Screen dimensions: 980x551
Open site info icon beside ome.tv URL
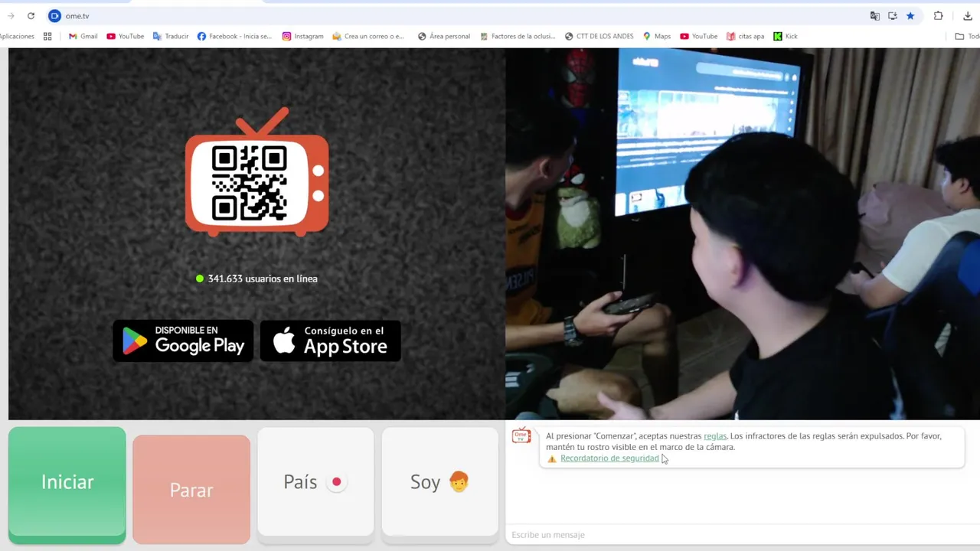(54, 16)
